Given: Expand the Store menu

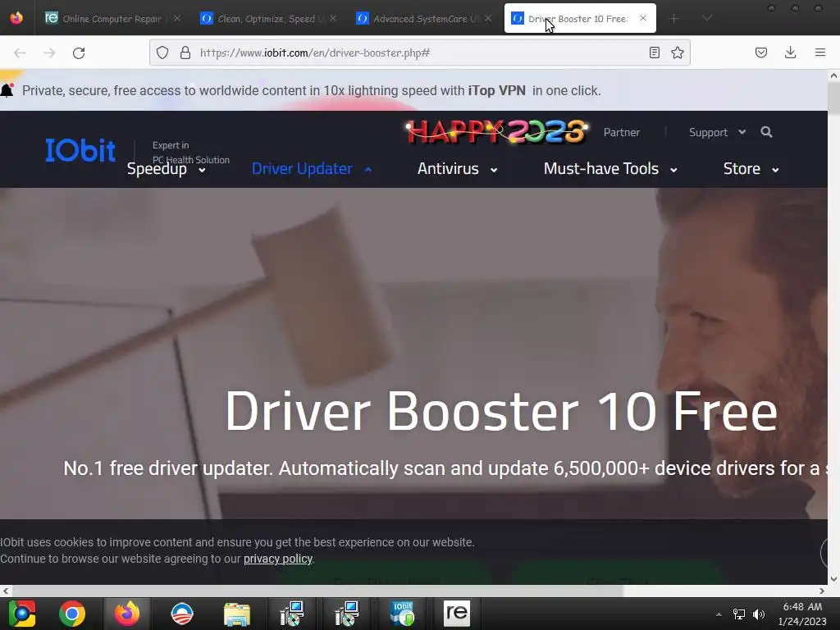Looking at the screenshot, I should click(751, 169).
